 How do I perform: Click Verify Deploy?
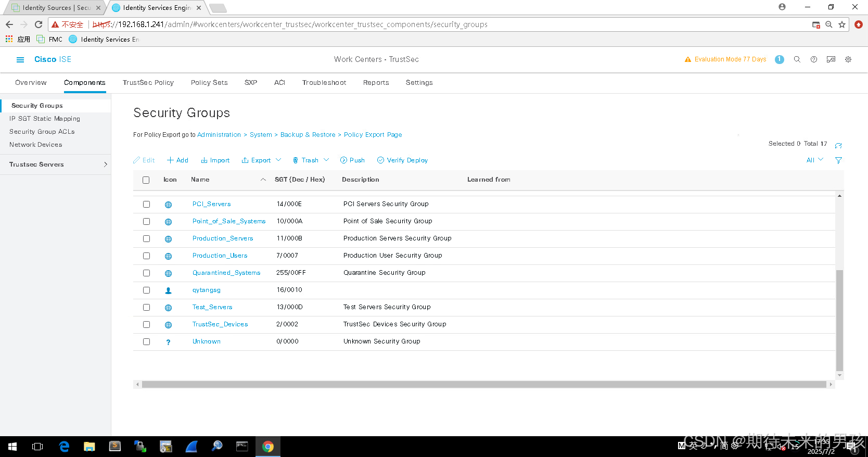tap(402, 160)
